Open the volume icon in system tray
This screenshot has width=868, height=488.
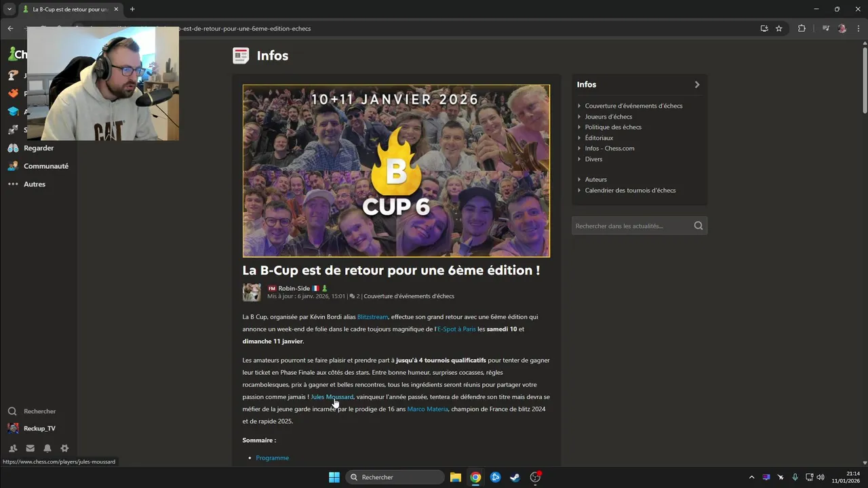tap(821, 477)
